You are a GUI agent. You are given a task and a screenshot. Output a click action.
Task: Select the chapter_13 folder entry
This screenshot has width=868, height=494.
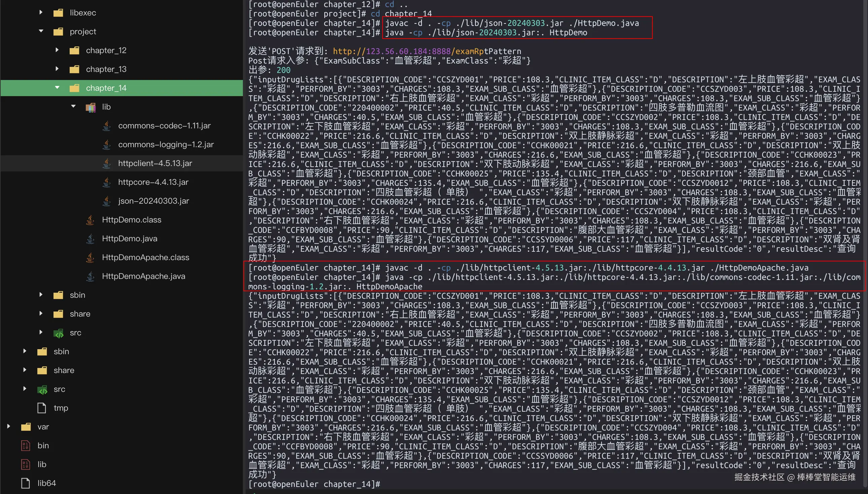click(106, 69)
